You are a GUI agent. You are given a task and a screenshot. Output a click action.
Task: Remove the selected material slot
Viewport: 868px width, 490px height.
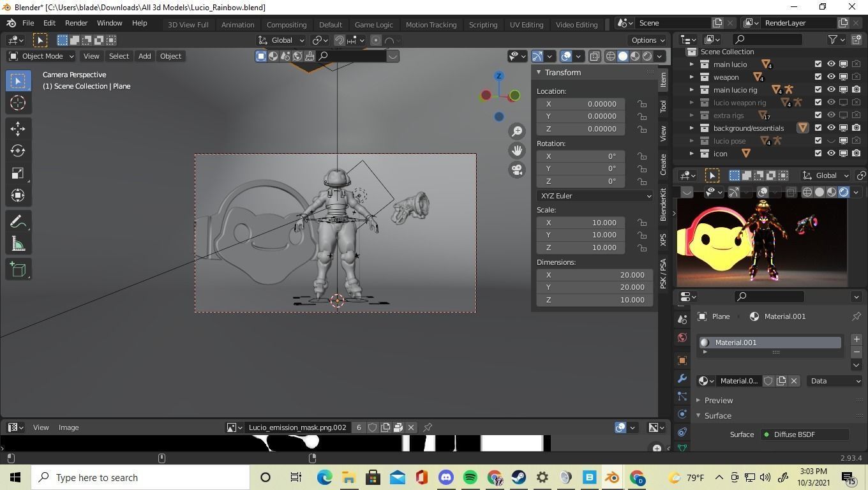(857, 352)
